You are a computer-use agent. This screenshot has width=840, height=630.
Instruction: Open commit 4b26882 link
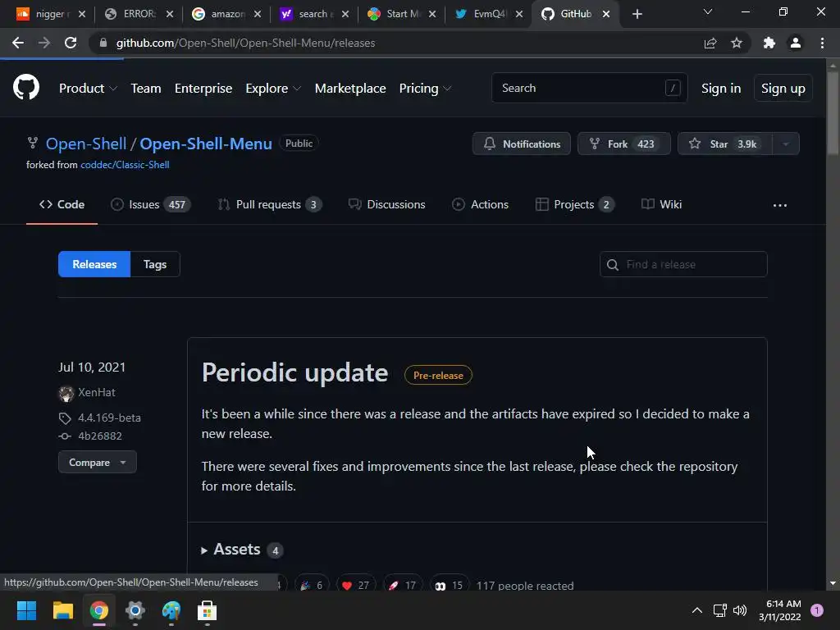pyautogui.click(x=99, y=436)
